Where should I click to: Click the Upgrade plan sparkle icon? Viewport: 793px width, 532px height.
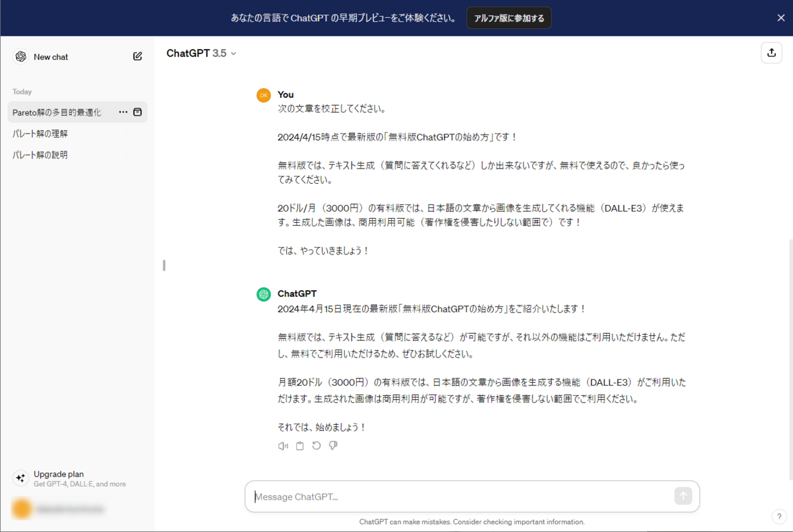[20, 478]
